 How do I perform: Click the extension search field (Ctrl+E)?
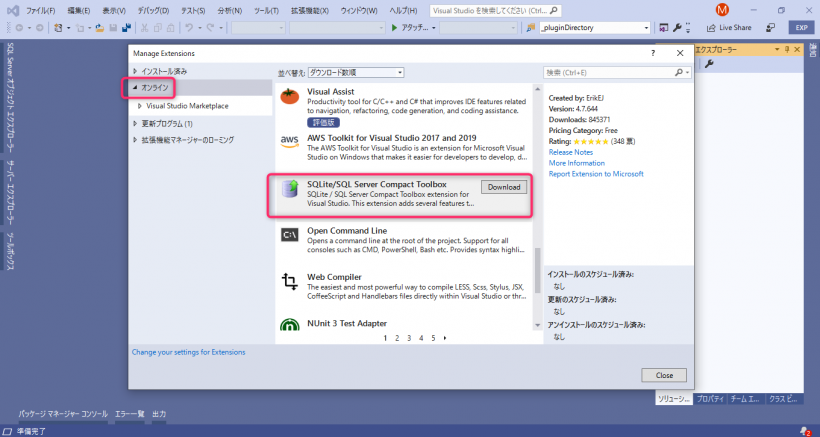617,73
